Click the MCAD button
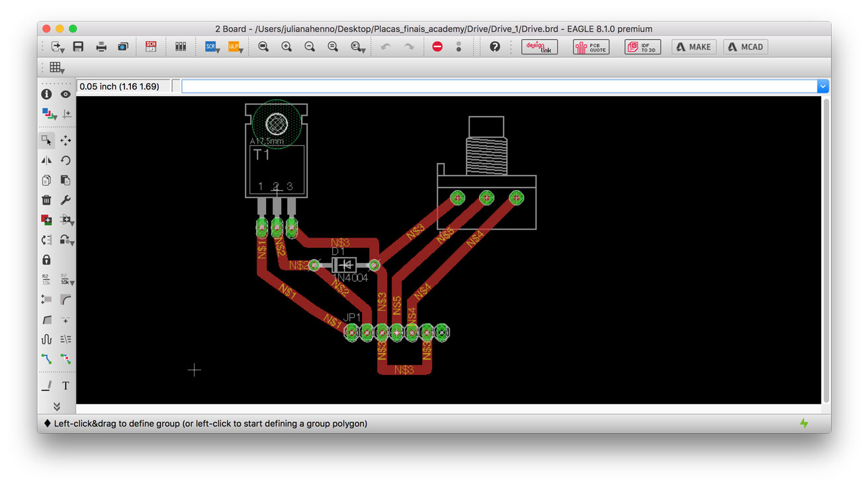This screenshot has height=486, width=868. tap(746, 47)
